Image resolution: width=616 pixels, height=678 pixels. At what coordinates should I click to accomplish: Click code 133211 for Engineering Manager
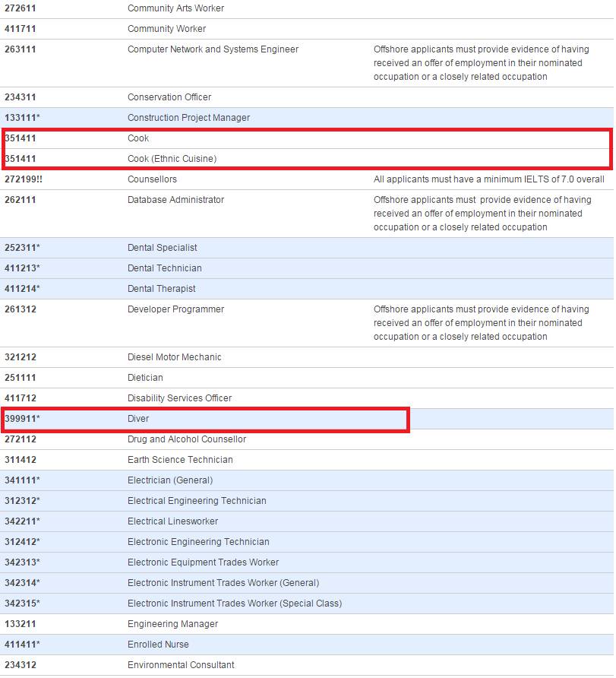(21, 624)
